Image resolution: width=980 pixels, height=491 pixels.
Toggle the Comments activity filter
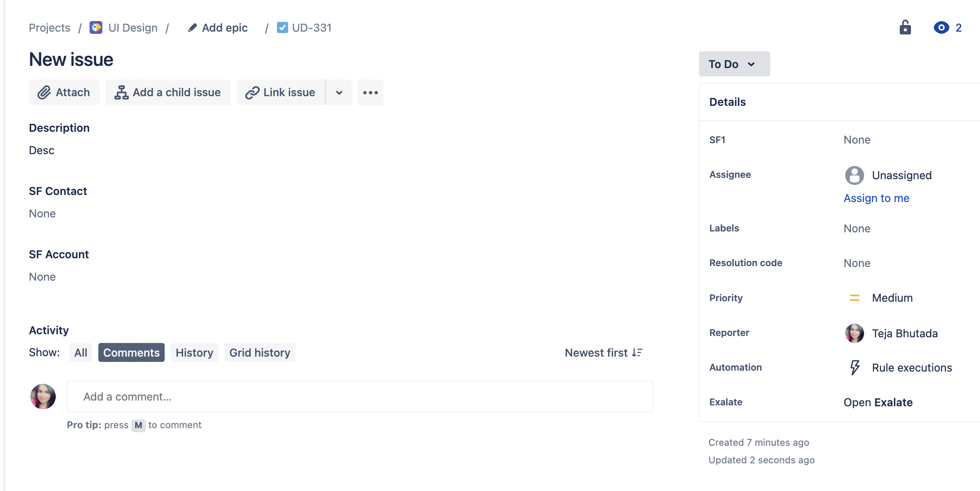(131, 353)
